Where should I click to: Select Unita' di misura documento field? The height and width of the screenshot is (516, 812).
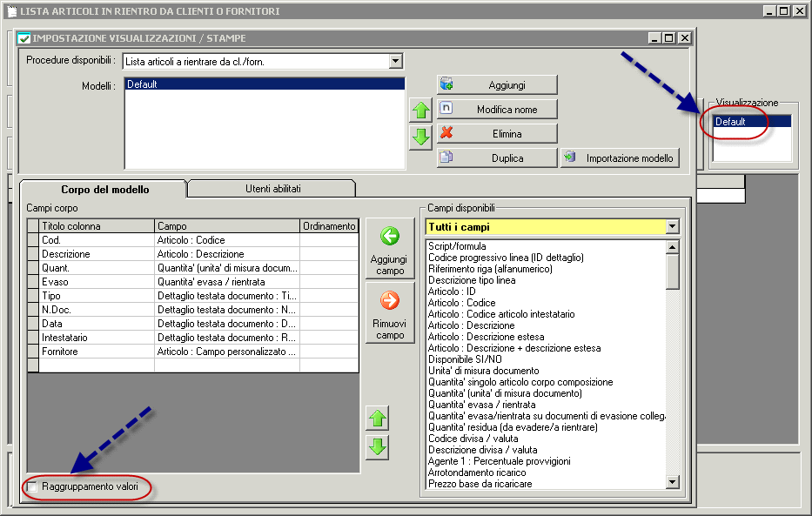point(483,371)
